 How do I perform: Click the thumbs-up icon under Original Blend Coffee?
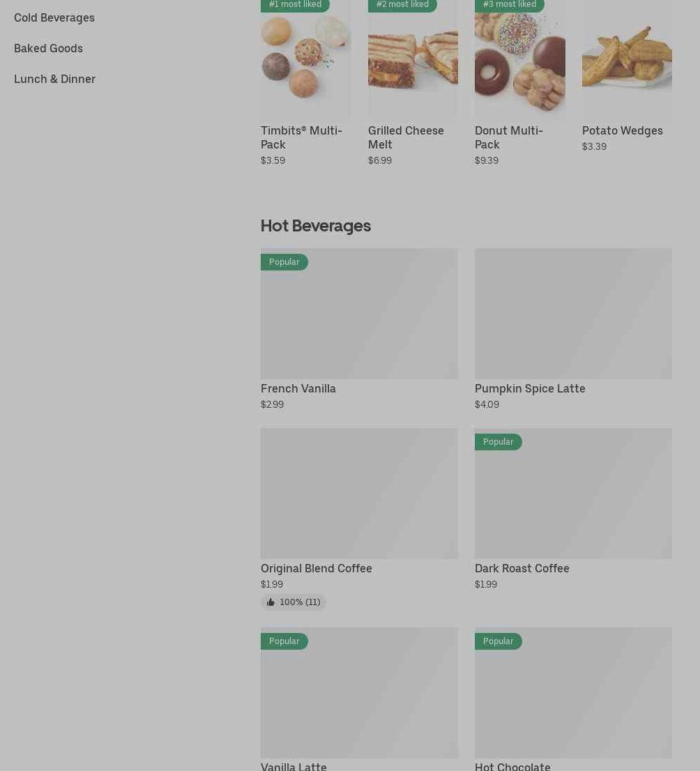coord(271,602)
